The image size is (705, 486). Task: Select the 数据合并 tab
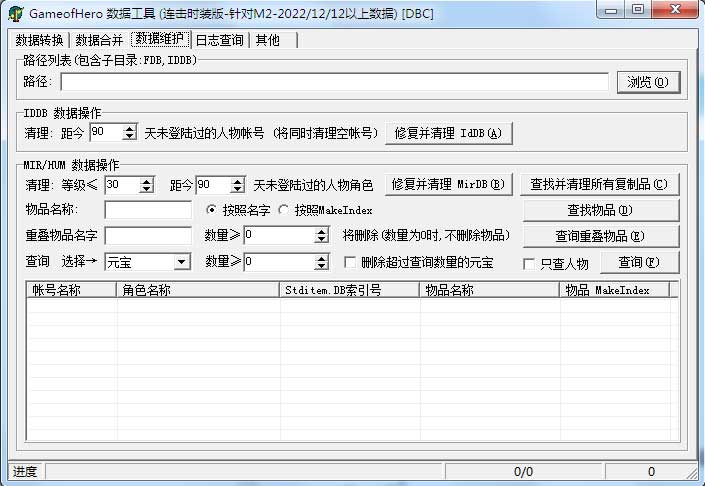point(99,40)
